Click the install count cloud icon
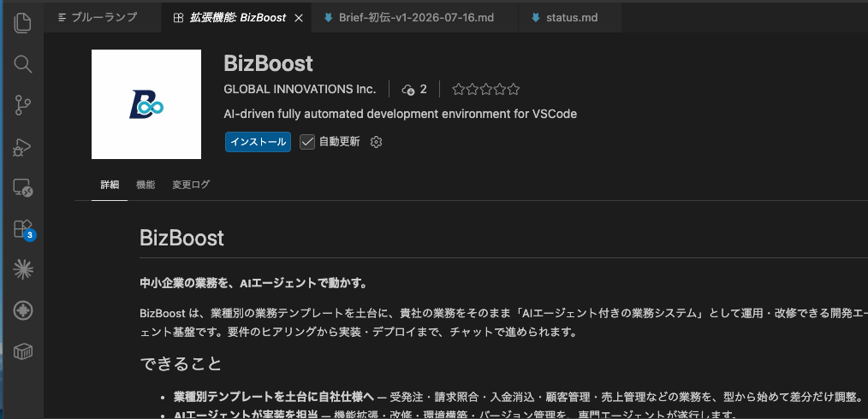The height and width of the screenshot is (419, 868). pos(408,90)
